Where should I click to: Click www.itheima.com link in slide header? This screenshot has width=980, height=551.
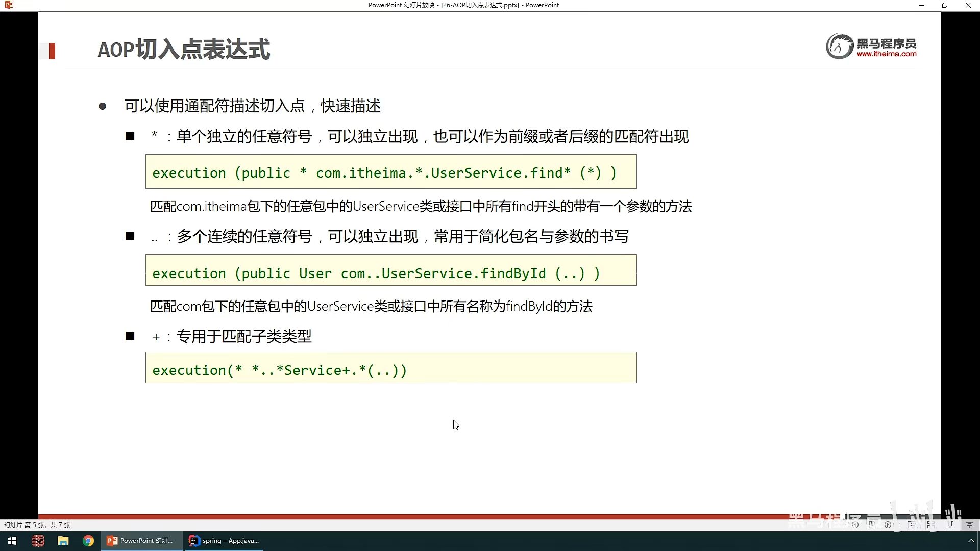coord(886,54)
